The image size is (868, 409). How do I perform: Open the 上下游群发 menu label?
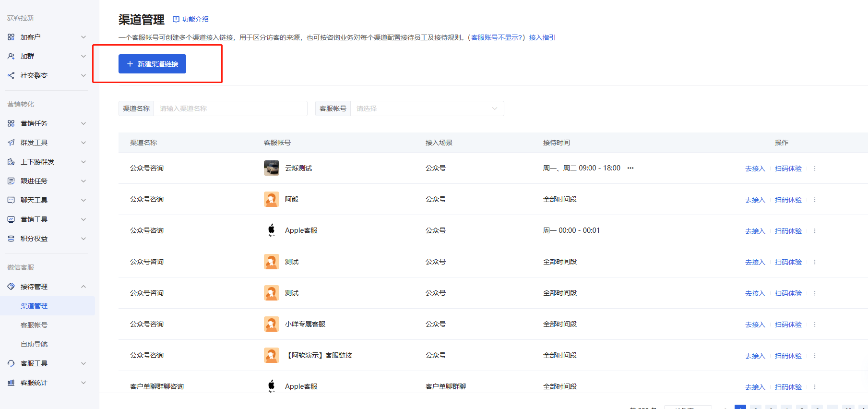[37, 162]
